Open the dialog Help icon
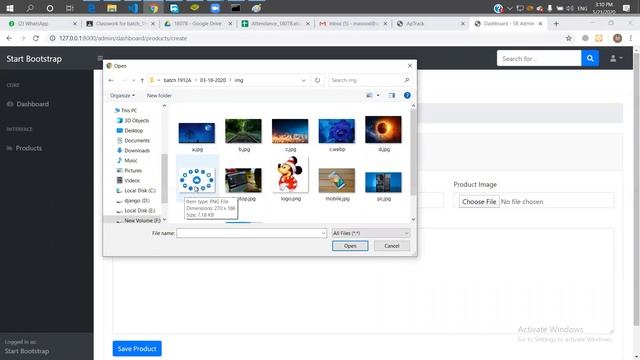This screenshot has width=640, height=360. (407, 96)
